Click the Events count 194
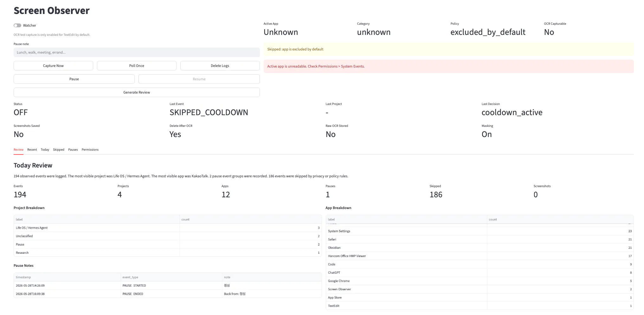Screen dimensions: 644x315 click(x=20, y=195)
